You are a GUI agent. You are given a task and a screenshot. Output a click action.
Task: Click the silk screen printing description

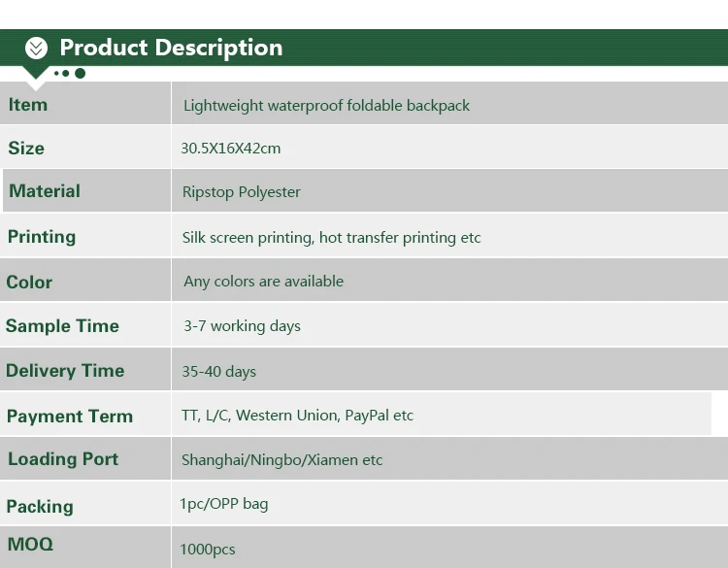(x=332, y=238)
